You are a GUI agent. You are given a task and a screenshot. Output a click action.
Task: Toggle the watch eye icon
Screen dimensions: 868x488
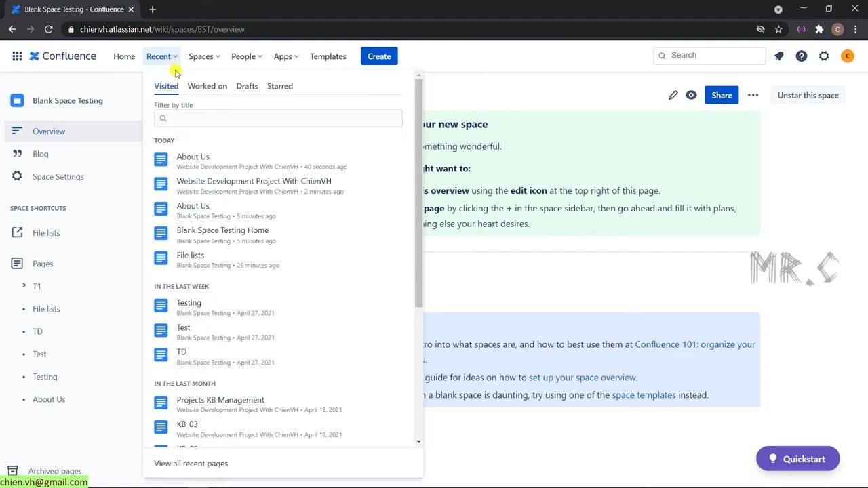pos(691,95)
